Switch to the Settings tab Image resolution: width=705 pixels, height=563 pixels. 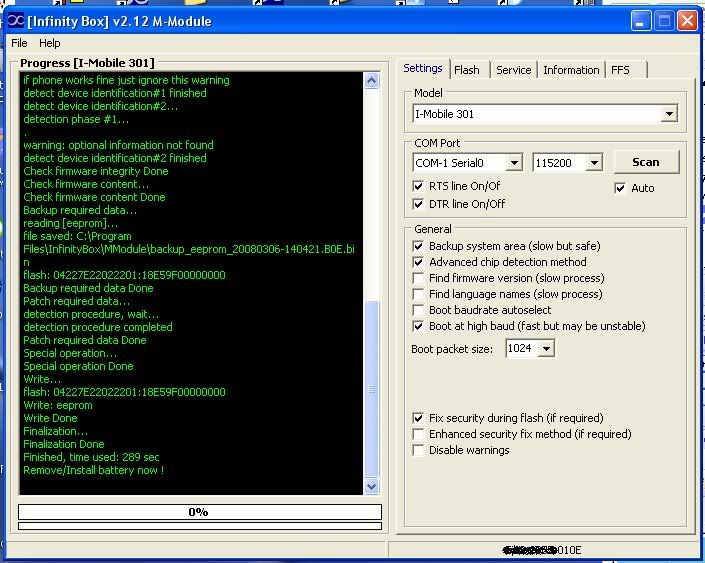pyautogui.click(x=423, y=68)
